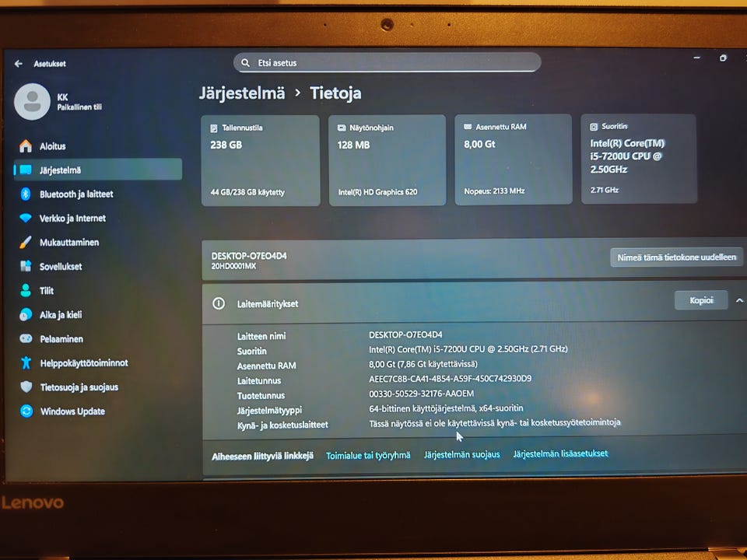Image resolution: width=747 pixels, height=560 pixels.
Task: Click Järjestelmä in the breadcrumb heading
Action: 242,93
